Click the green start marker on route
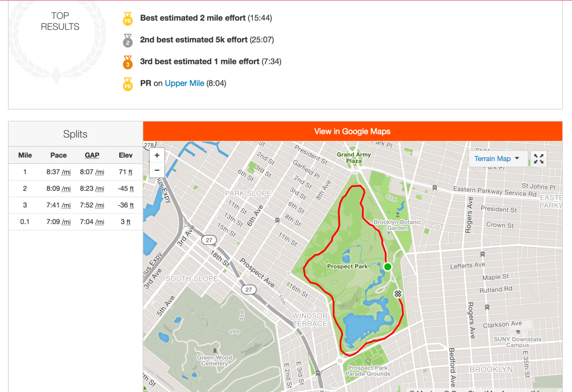The image size is (572, 392). (x=388, y=267)
